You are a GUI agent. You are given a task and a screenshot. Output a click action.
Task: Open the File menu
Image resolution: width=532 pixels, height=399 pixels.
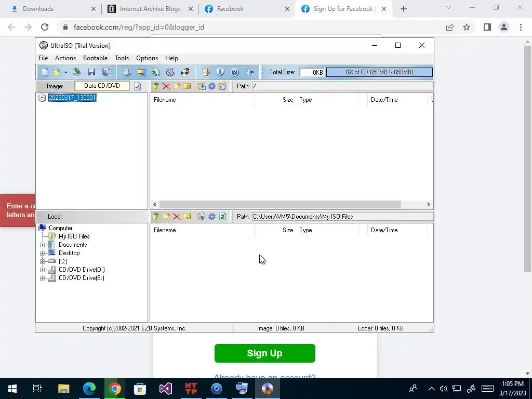[x=43, y=58]
